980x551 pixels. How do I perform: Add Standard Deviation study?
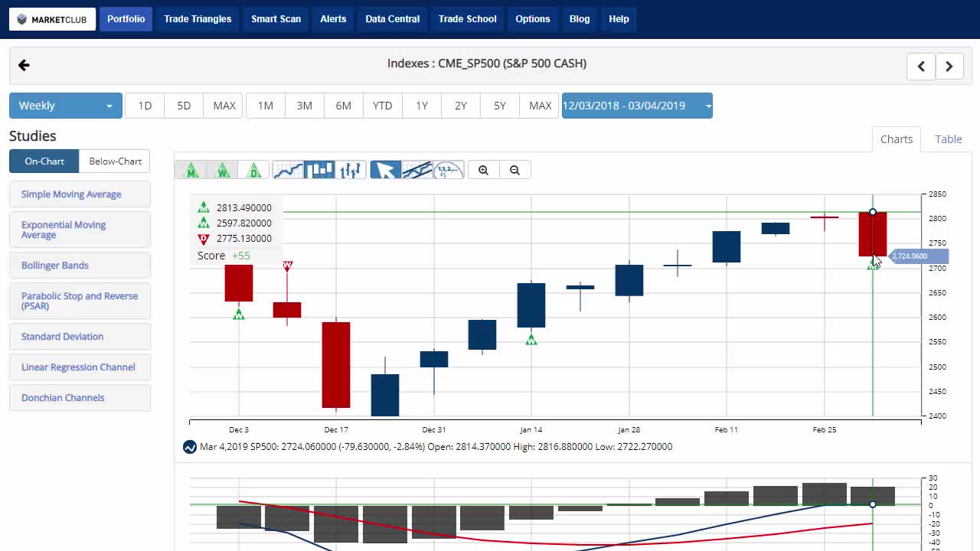tap(80, 337)
